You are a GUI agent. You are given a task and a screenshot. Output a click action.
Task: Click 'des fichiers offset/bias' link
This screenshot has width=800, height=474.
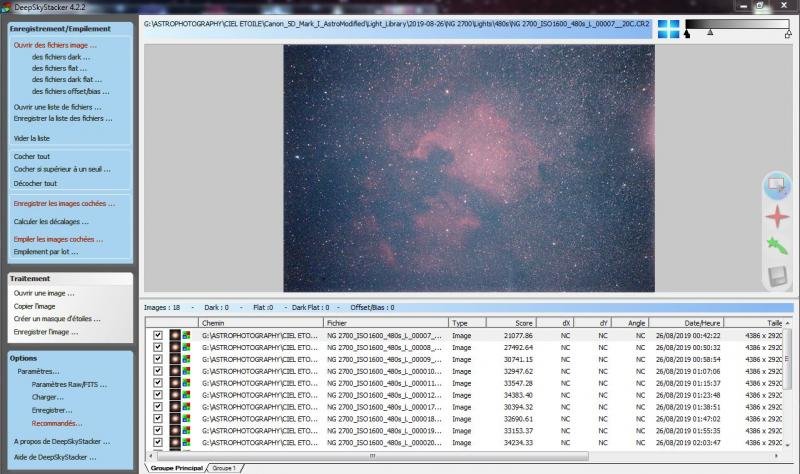tap(70, 91)
